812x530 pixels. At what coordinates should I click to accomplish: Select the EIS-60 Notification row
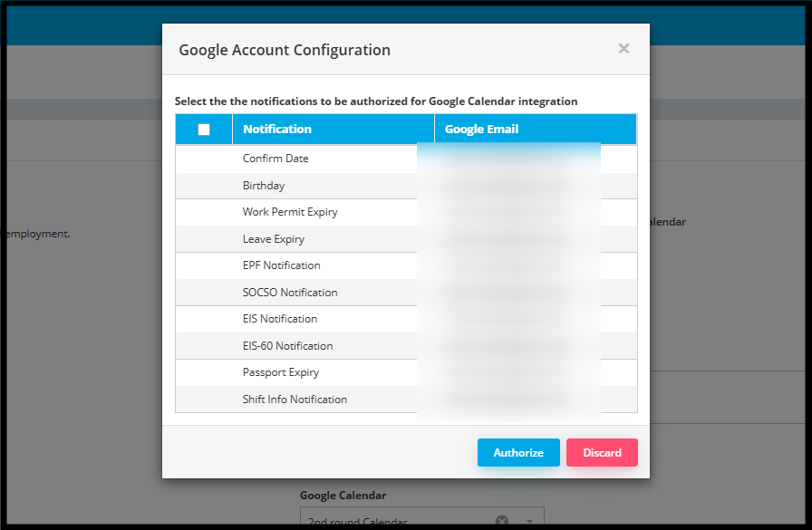(x=406, y=346)
